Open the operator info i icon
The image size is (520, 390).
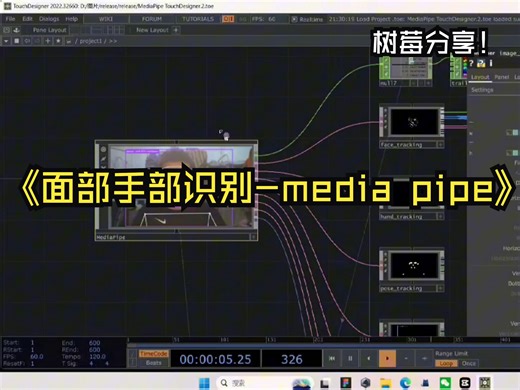point(491,63)
